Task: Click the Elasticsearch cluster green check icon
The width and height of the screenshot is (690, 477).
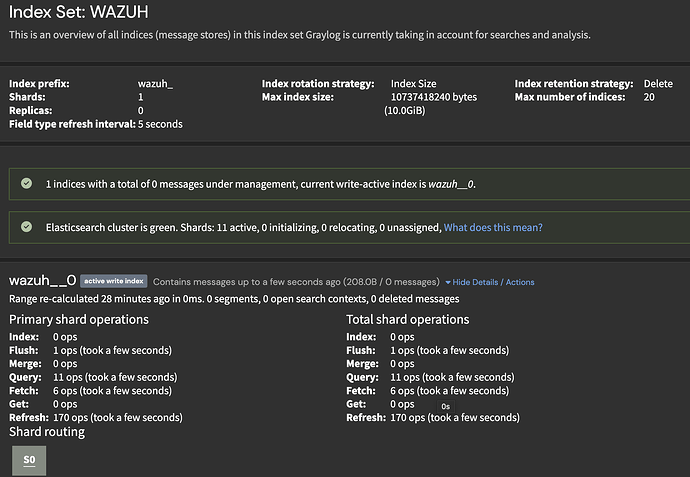Action: (26, 227)
